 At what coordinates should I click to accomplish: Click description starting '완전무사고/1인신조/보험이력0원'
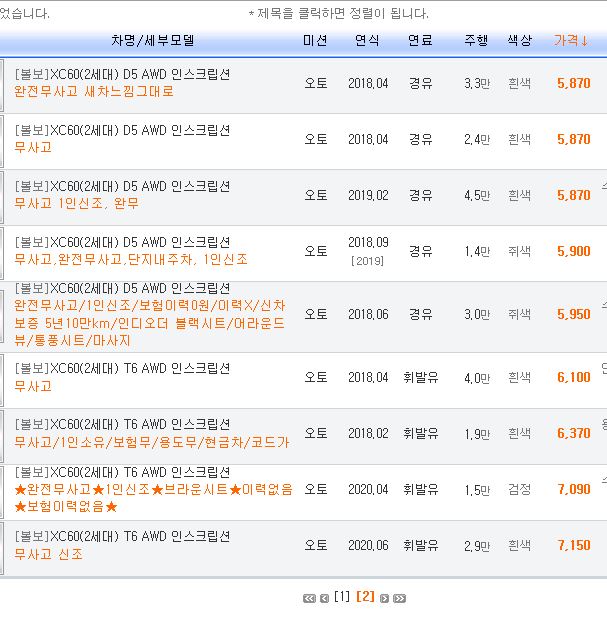click(150, 323)
